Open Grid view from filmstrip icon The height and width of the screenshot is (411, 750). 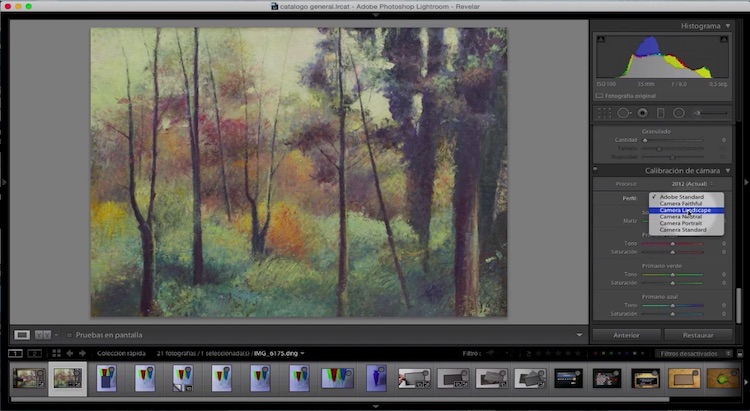[56, 354]
